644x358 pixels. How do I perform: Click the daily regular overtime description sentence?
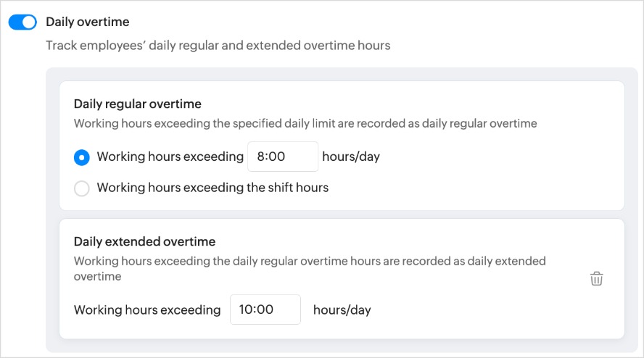[x=305, y=124]
